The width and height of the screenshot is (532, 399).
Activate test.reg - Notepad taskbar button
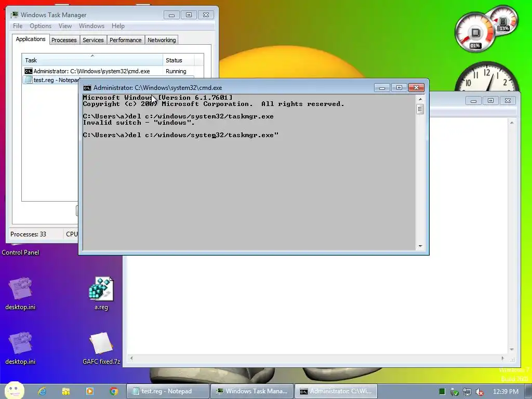[x=168, y=391]
